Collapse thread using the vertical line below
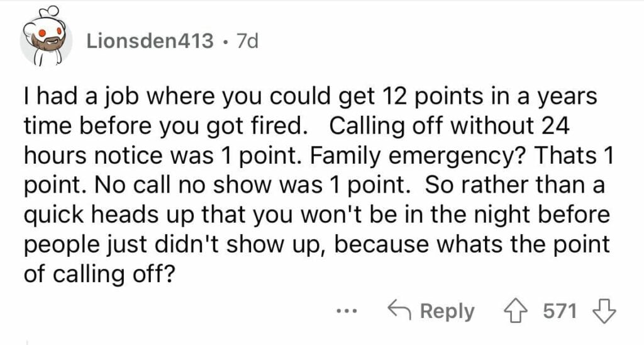 [27, 342]
